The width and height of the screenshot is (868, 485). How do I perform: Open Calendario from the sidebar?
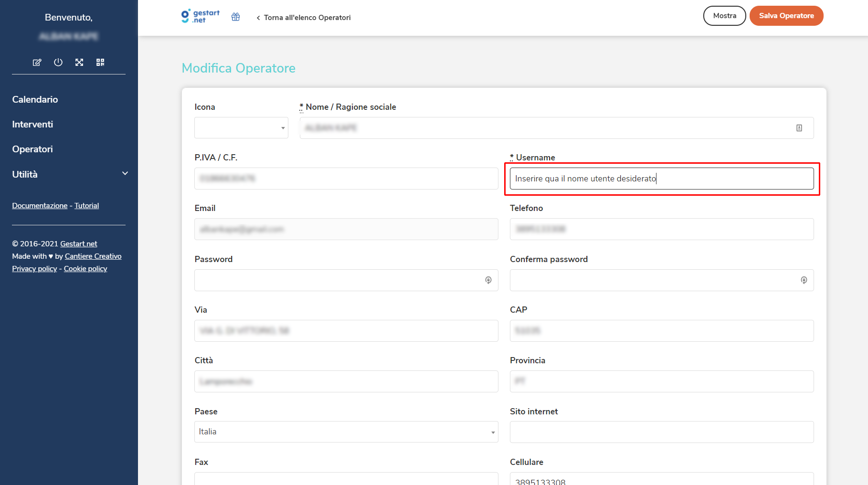tap(35, 99)
